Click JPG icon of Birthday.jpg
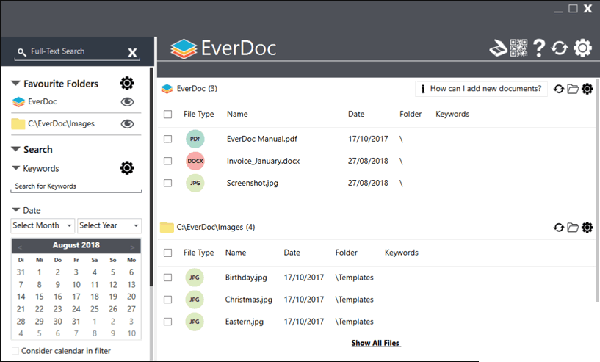600x362 pixels. [194, 277]
